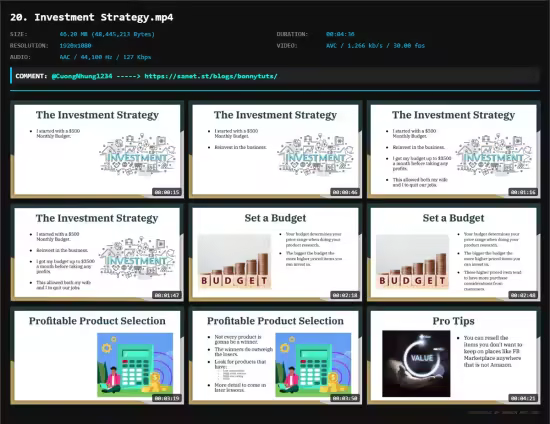Image resolution: width=550 pixels, height=424 pixels.
Task: Open the Set a Budget thumbnail at 00:02:18
Action: coord(275,253)
